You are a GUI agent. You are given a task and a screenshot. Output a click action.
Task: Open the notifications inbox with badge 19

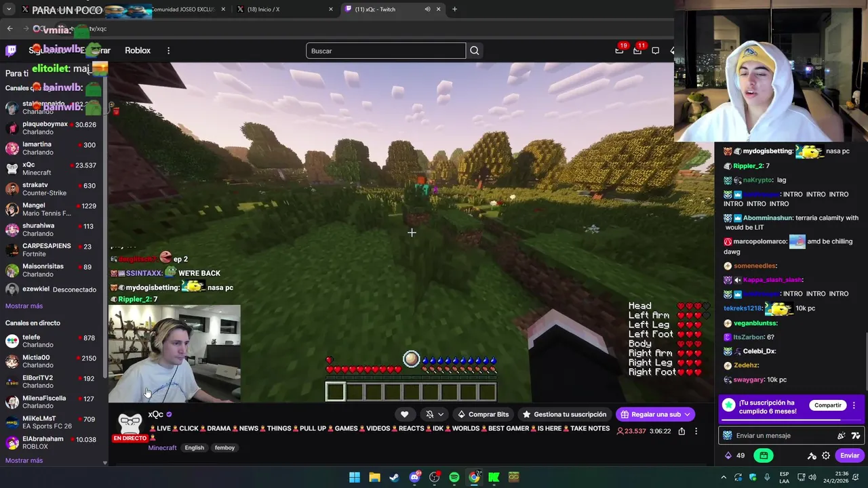click(619, 50)
